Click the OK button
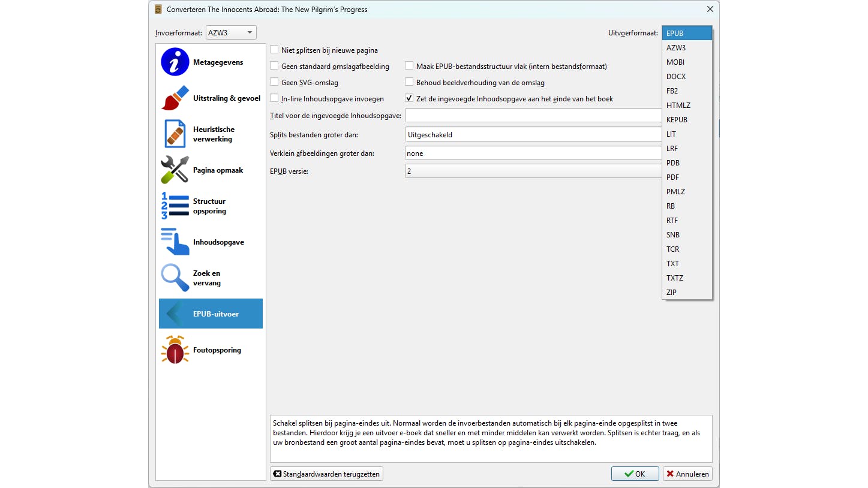This screenshot has width=868, height=488. 635,474
